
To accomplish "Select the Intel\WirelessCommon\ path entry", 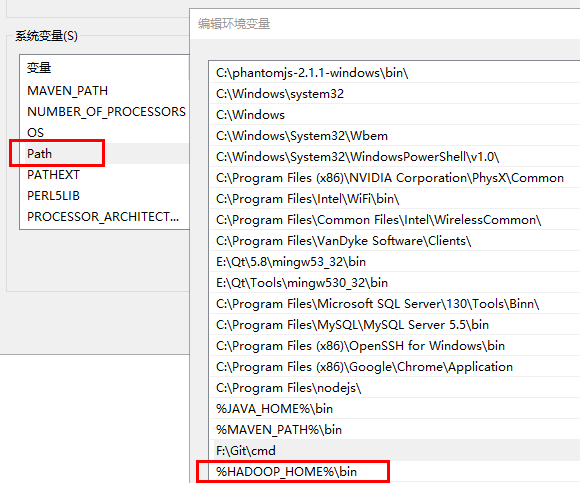I will (395, 220).
